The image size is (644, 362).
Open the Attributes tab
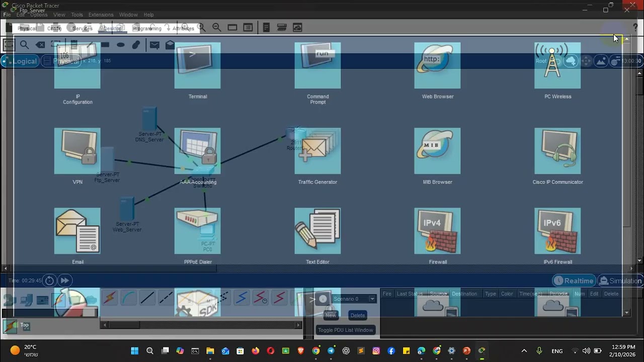pyautogui.click(x=183, y=29)
